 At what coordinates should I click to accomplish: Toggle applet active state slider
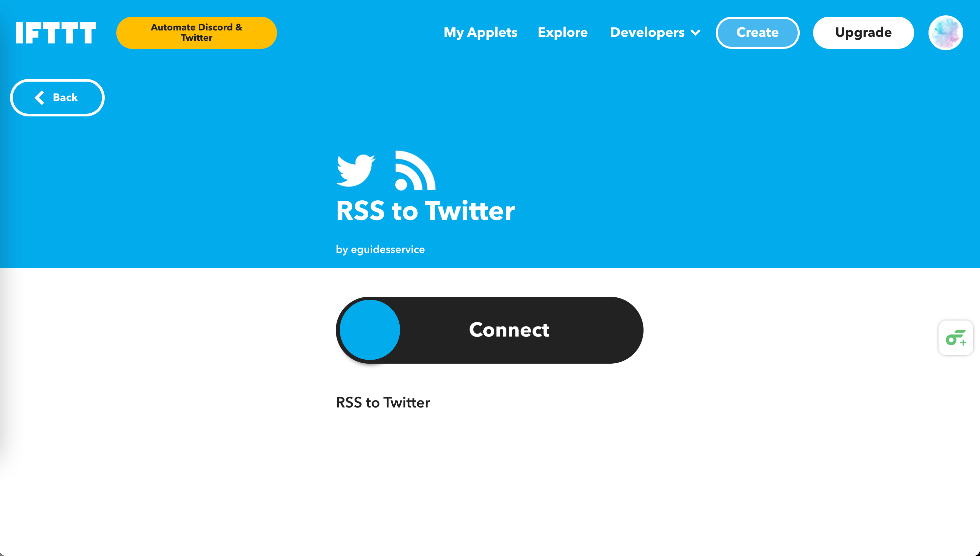[370, 330]
